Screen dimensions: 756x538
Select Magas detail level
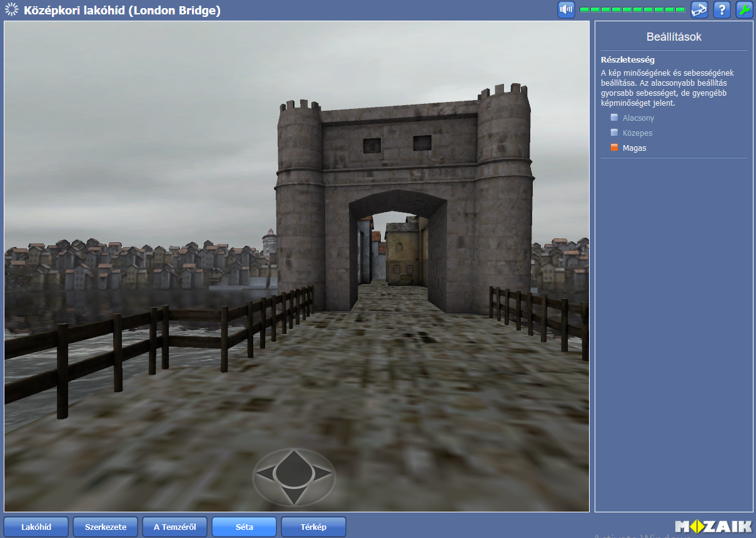(628, 148)
